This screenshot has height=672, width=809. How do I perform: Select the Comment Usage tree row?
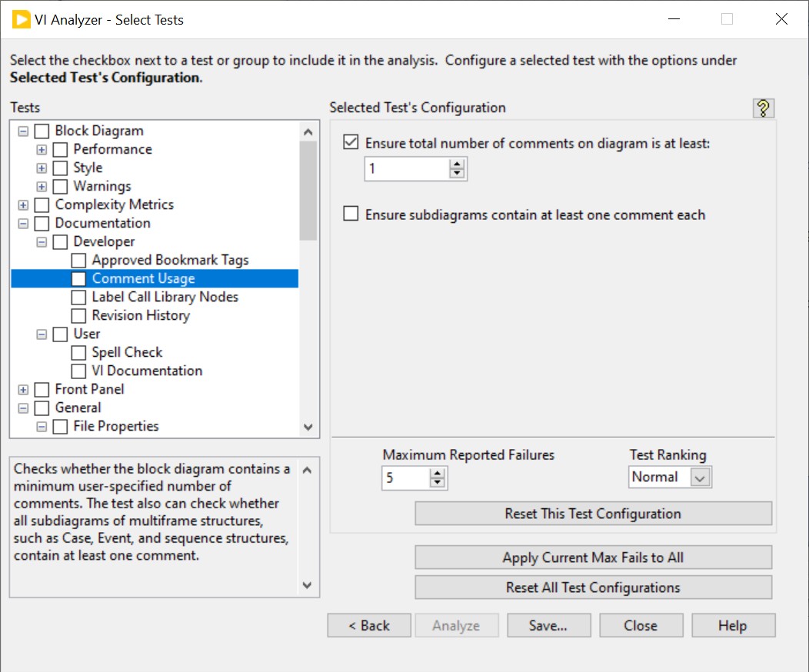[155, 278]
